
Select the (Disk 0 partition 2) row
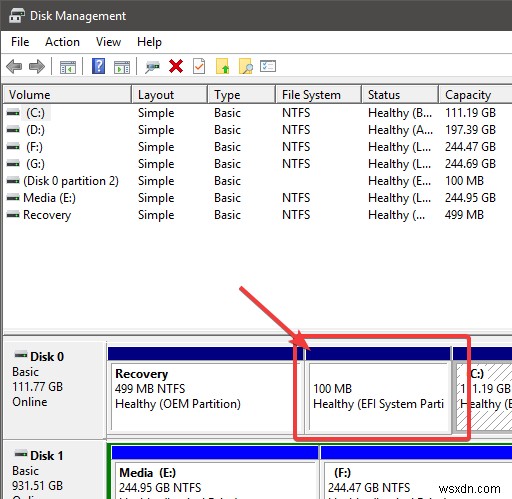pyautogui.click(x=257, y=181)
